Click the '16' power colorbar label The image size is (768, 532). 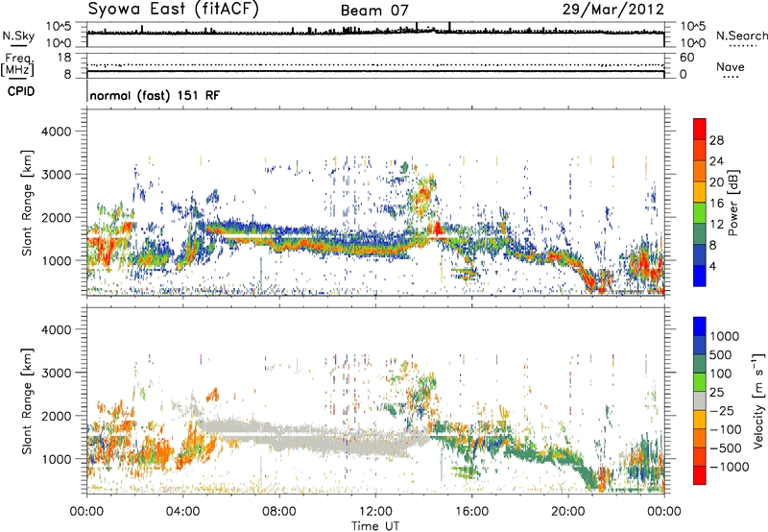[x=716, y=204]
